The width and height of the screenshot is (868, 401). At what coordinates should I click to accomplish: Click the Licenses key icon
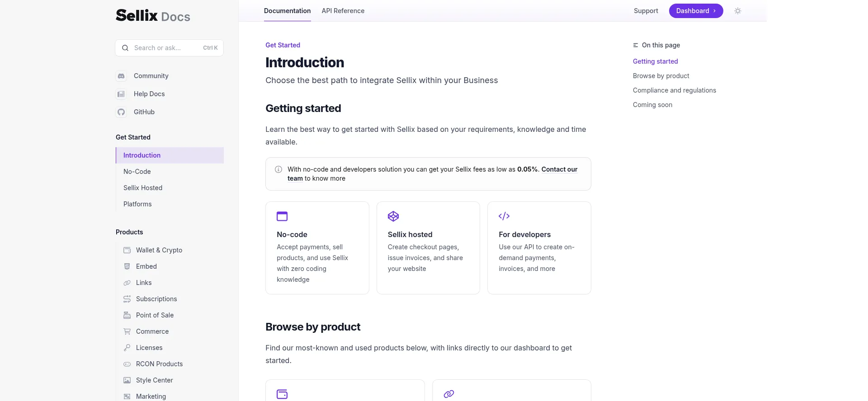click(x=127, y=348)
